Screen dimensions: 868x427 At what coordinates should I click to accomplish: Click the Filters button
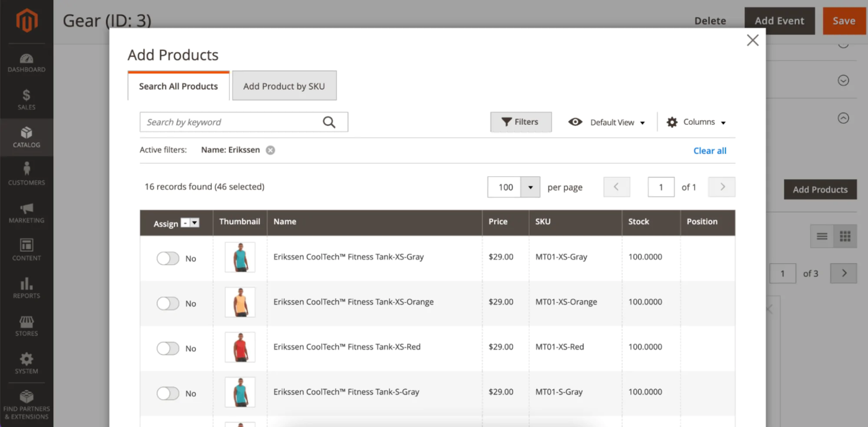pyautogui.click(x=520, y=122)
